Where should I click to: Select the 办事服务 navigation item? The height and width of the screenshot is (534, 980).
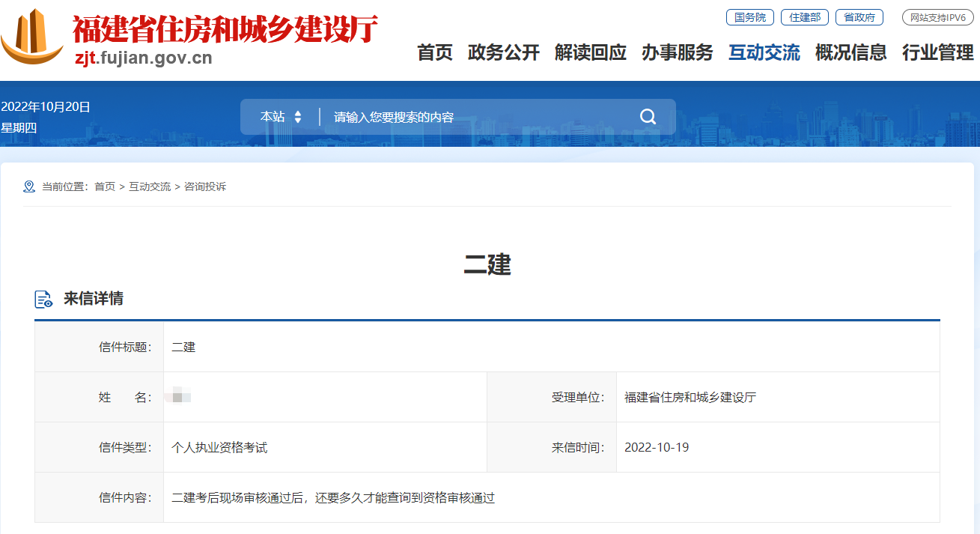(x=678, y=53)
